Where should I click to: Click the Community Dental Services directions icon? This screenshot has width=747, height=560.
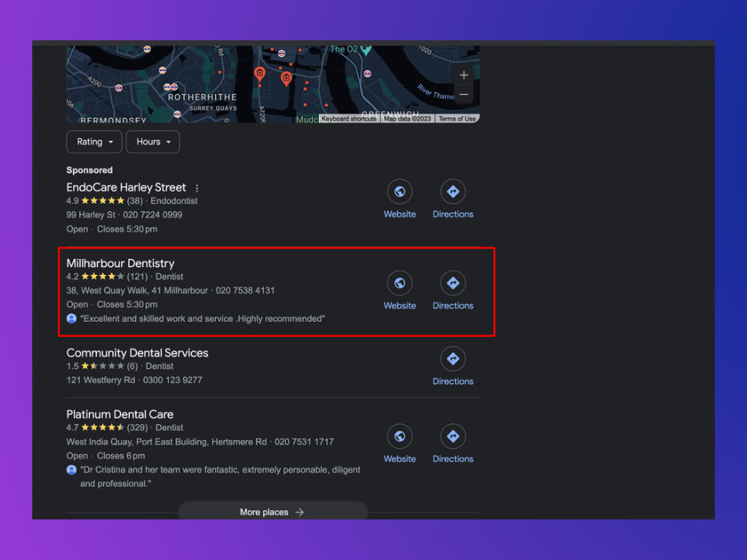pos(453,358)
